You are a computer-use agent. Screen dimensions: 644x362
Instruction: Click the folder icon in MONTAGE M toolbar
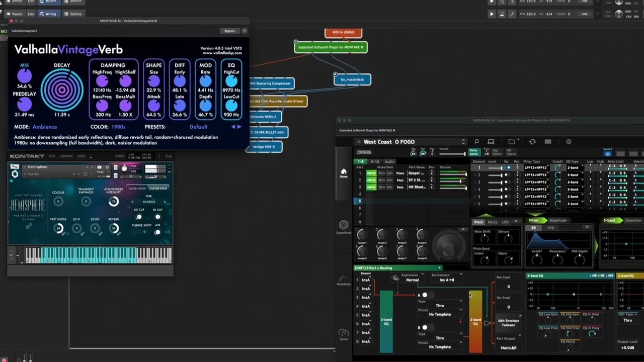[512, 142]
